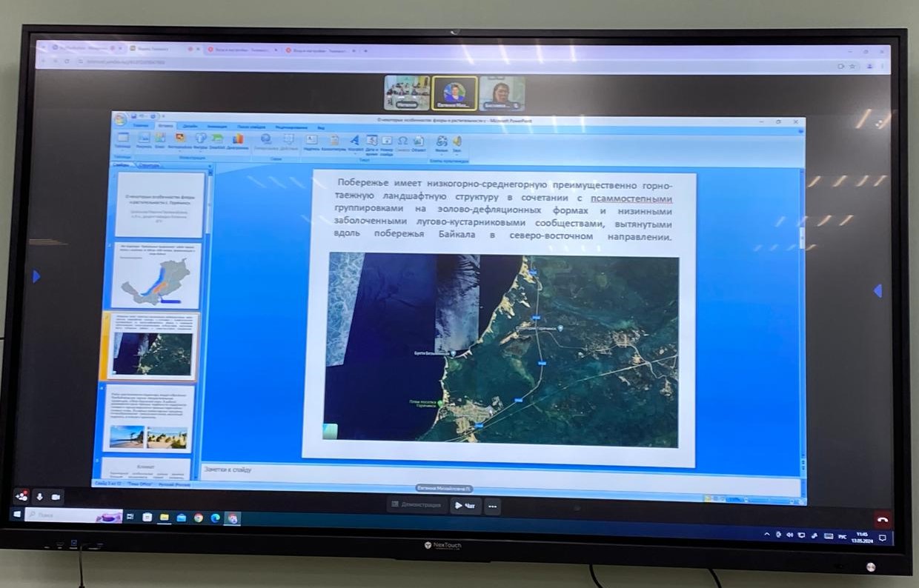Switch to the Главная ribbon tab

140,126
